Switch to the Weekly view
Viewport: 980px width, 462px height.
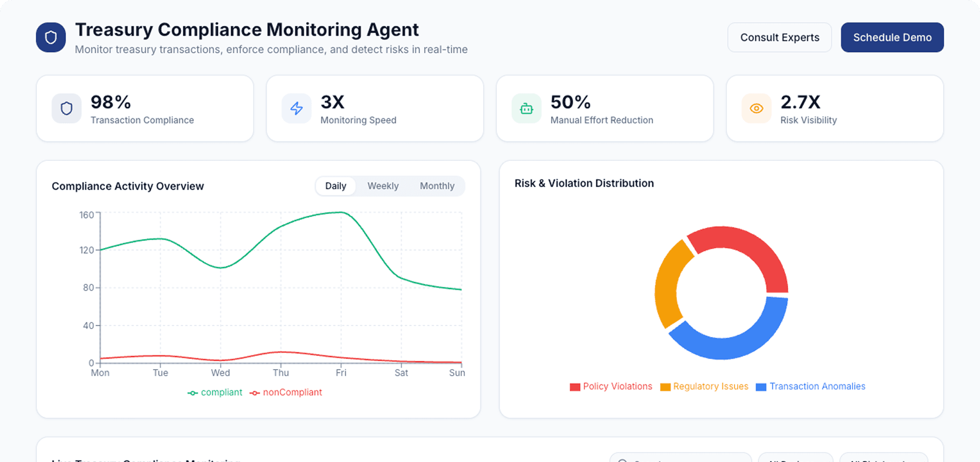point(383,186)
